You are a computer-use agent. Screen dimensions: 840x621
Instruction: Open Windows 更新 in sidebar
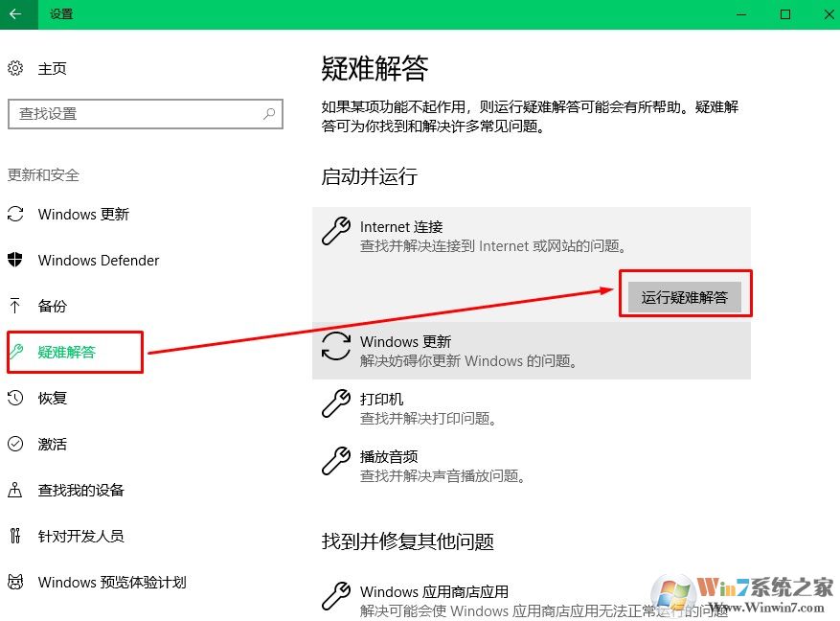tap(83, 215)
